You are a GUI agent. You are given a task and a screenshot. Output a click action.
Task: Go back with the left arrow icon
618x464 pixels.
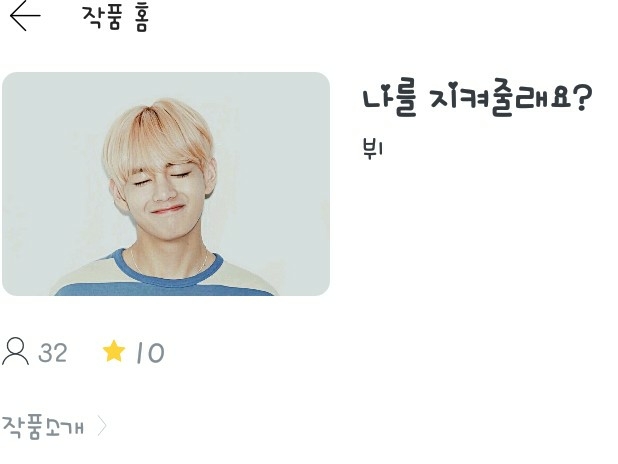(x=25, y=16)
